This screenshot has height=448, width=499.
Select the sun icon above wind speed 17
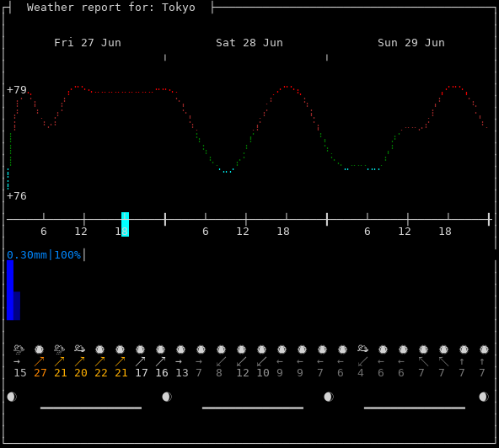tap(140, 349)
